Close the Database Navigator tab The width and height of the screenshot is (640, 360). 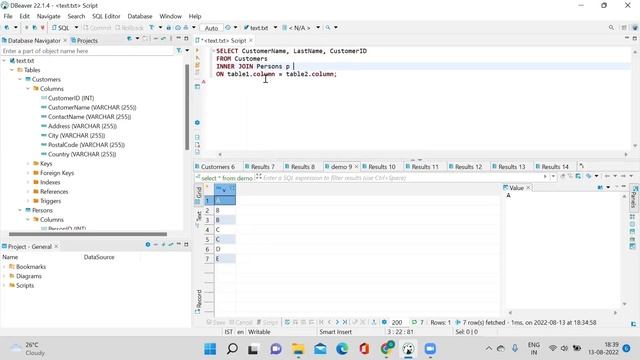click(x=65, y=40)
